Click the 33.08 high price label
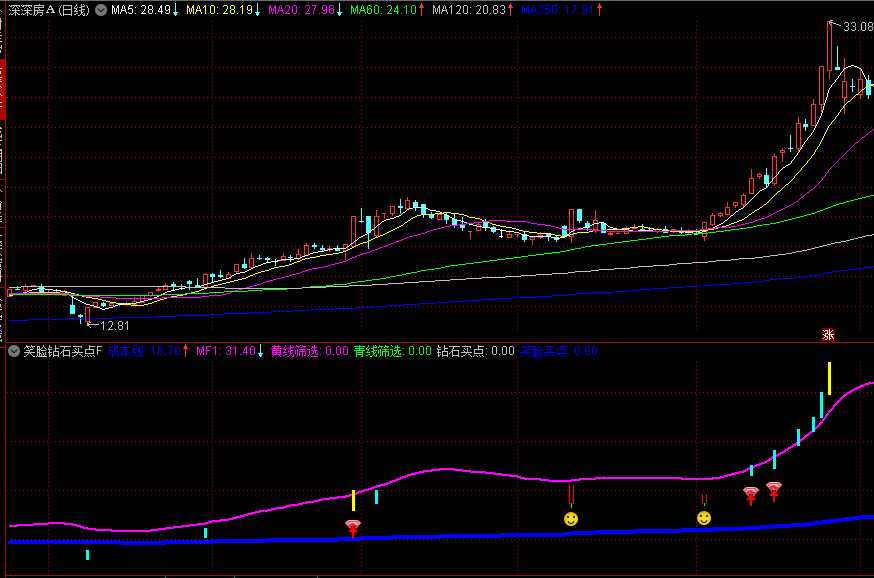The image size is (874, 578). point(857,26)
